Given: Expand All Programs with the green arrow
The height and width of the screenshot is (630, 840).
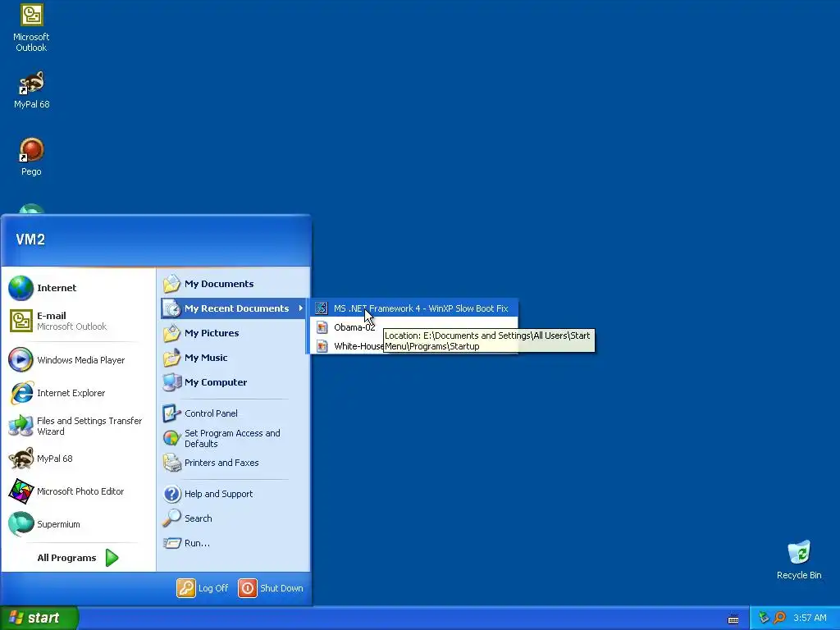Looking at the screenshot, I should coord(112,558).
